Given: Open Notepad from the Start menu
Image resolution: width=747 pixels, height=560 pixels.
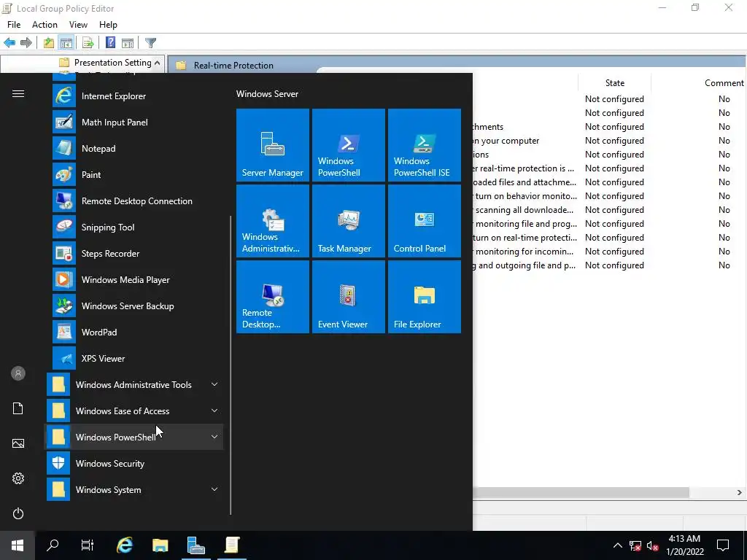Looking at the screenshot, I should click(134, 149).
